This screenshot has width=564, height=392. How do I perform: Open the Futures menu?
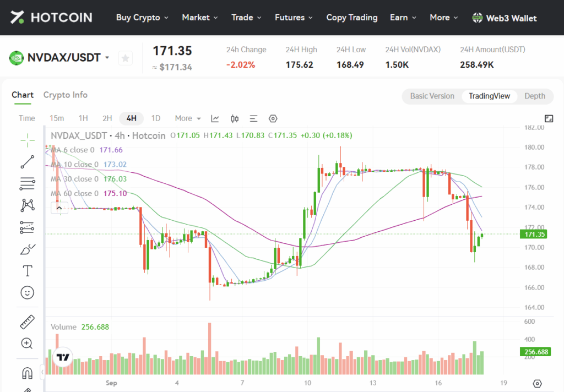tap(294, 18)
